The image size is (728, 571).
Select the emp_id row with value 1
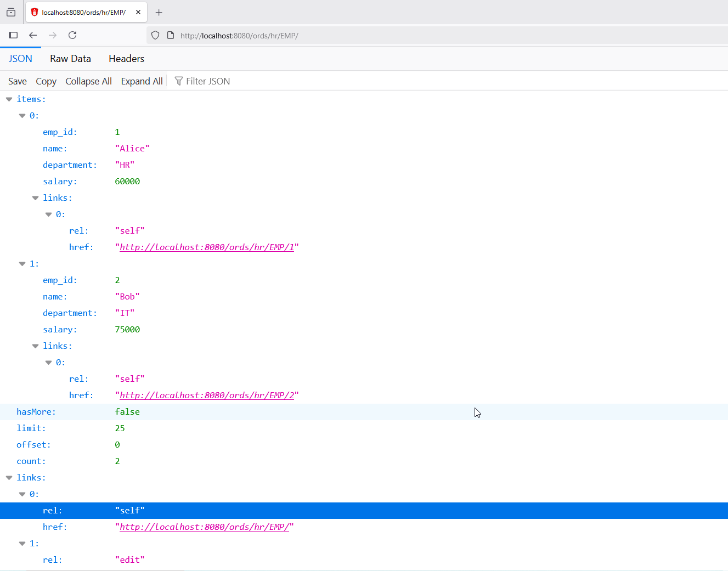coord(364,132)
